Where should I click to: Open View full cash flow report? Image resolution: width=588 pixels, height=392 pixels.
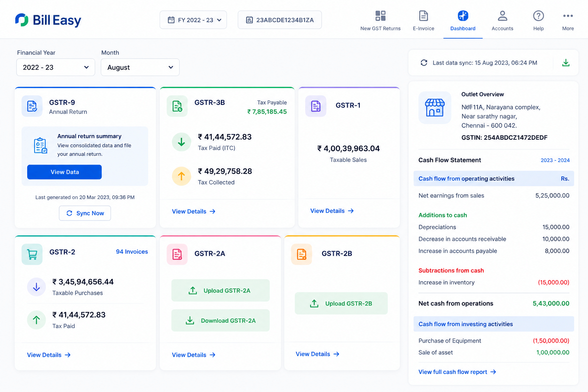point(457,372)
